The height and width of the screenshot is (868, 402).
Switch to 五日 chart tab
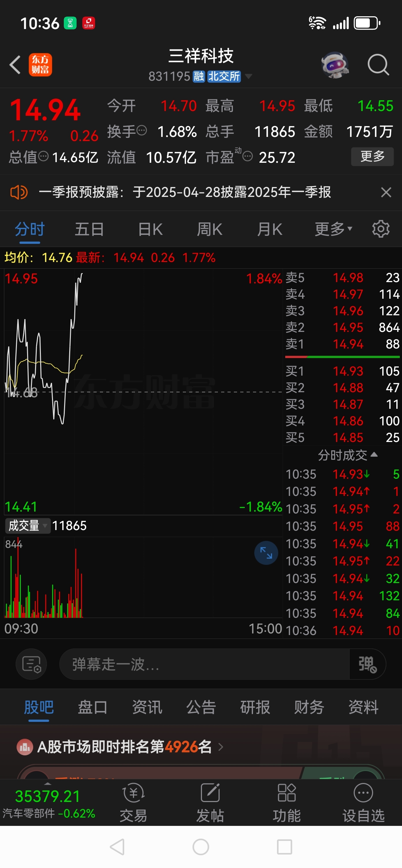89,230
